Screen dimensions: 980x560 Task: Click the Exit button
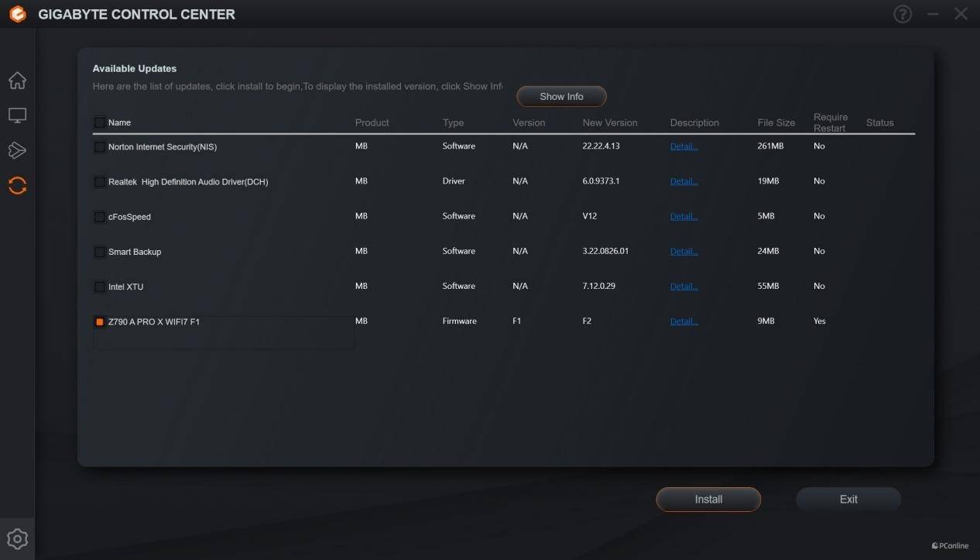coord(848,500)
